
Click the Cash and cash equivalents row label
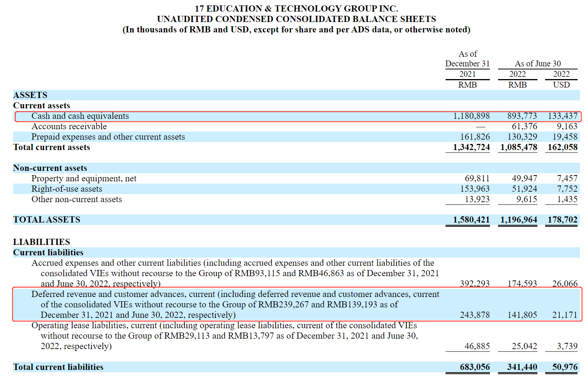coord(80,116)
